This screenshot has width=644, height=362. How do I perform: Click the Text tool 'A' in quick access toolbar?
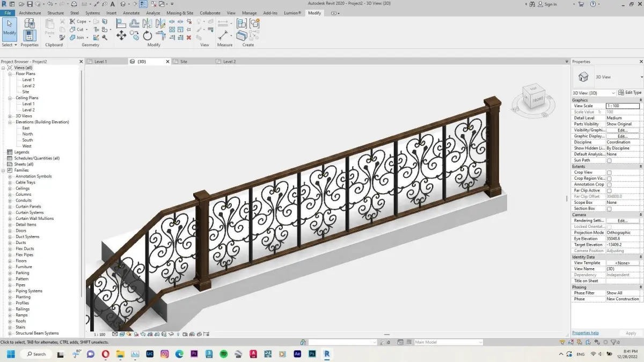pos(112,4)
